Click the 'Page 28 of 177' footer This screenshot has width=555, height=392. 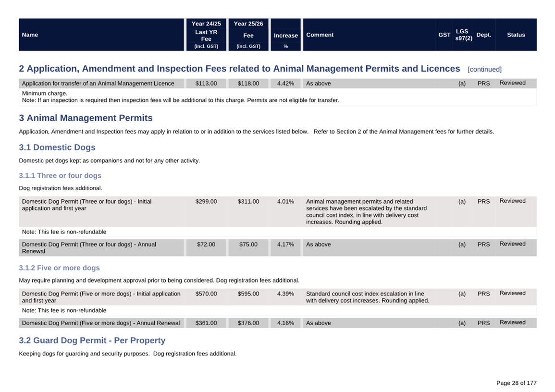[x=516, y=383]
